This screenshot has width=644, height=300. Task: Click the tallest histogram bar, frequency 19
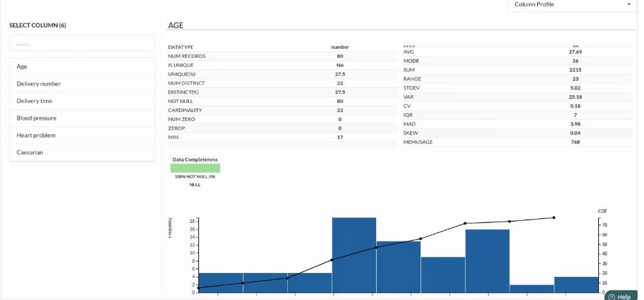click(354, 255)
